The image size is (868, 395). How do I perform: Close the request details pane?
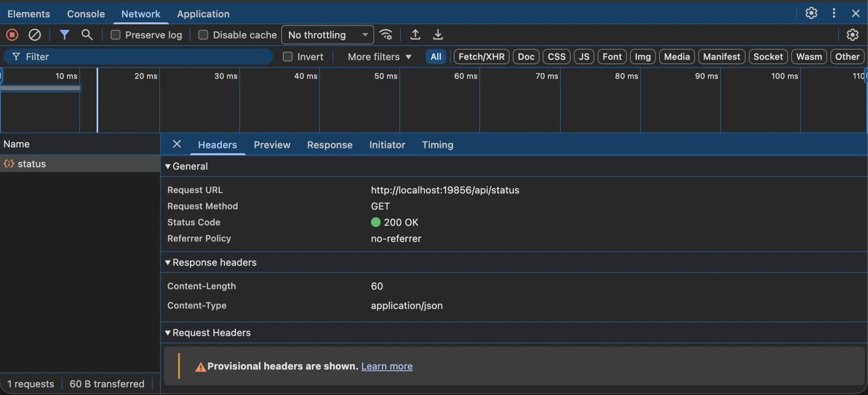(x=177, y=144)
